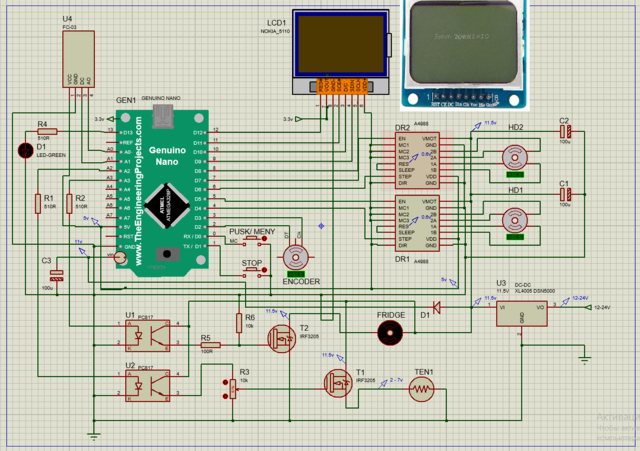Viewport: 640px width, 451px height.
Task: Toggle the PUSK/MENY button latch red dot
Action: coord(264,238)
